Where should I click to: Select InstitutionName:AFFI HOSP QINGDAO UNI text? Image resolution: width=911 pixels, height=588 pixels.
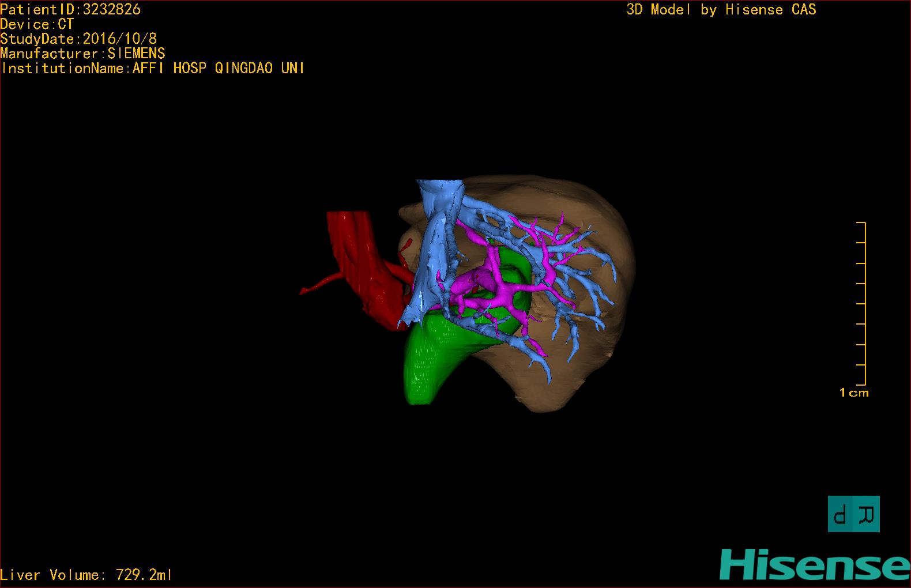pos(153,68)
